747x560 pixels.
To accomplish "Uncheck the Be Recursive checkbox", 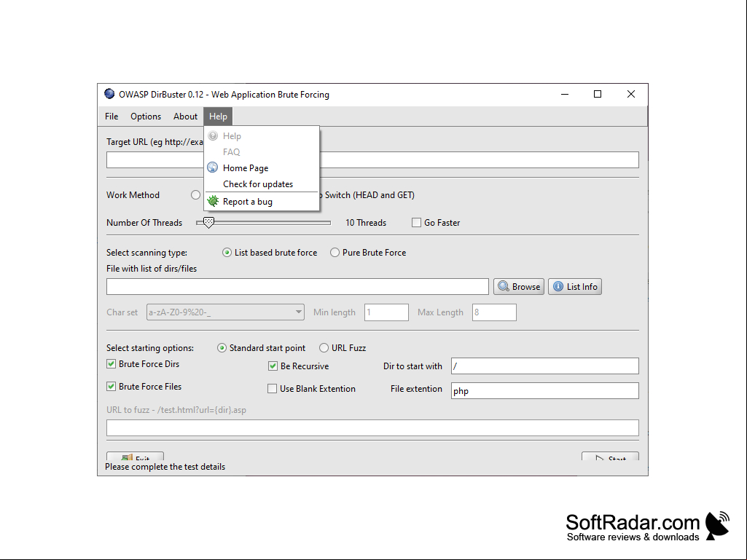I will point(273,366).
